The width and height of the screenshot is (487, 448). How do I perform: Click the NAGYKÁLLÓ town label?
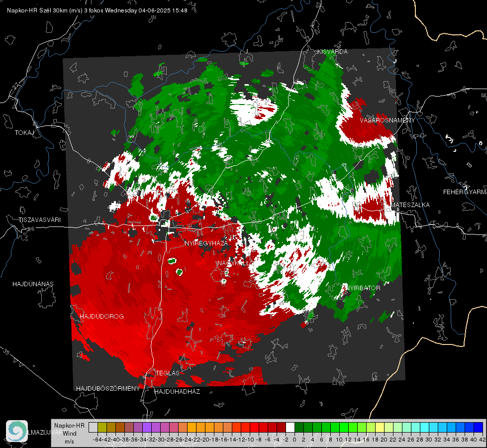[234, 263]
